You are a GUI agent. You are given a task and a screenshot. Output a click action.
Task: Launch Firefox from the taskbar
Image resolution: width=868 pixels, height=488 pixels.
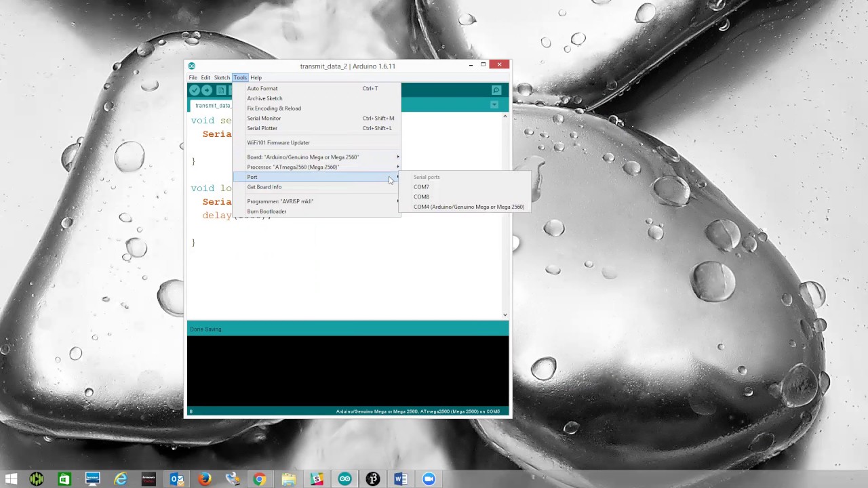204,479
